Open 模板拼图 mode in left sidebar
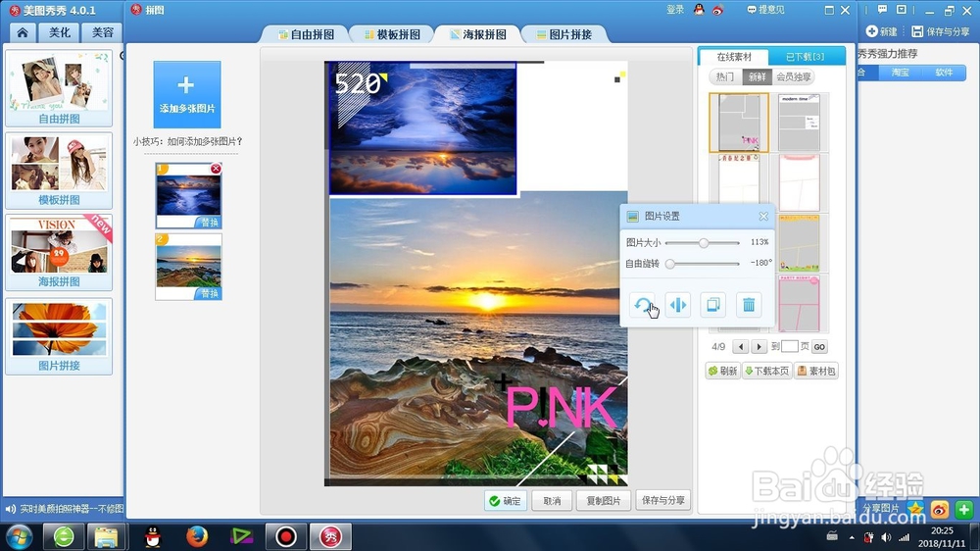The height and width of the screenshot is (551, 980). tap(59, 171)
